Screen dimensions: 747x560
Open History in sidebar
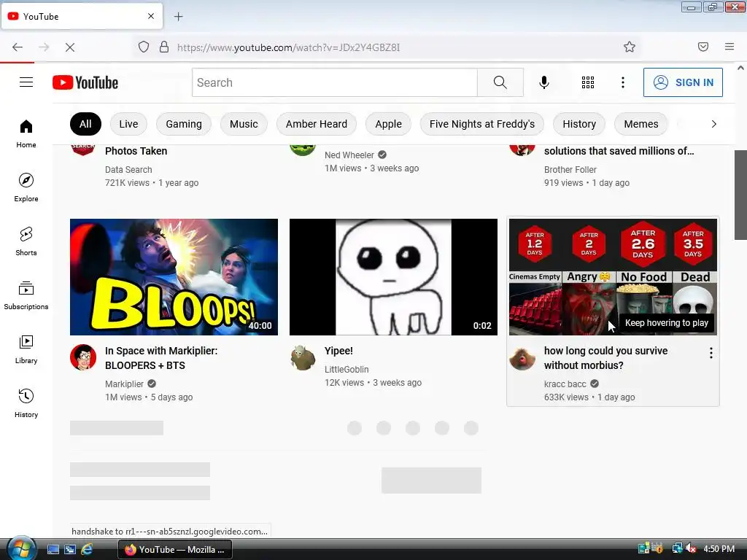pyautogui.click(x=26, y=403)
